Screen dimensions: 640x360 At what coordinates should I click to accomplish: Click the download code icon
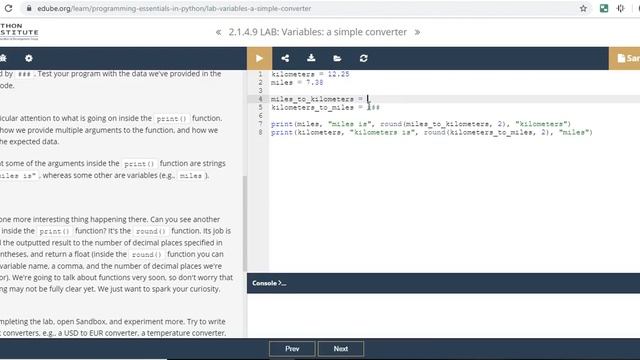311,58
